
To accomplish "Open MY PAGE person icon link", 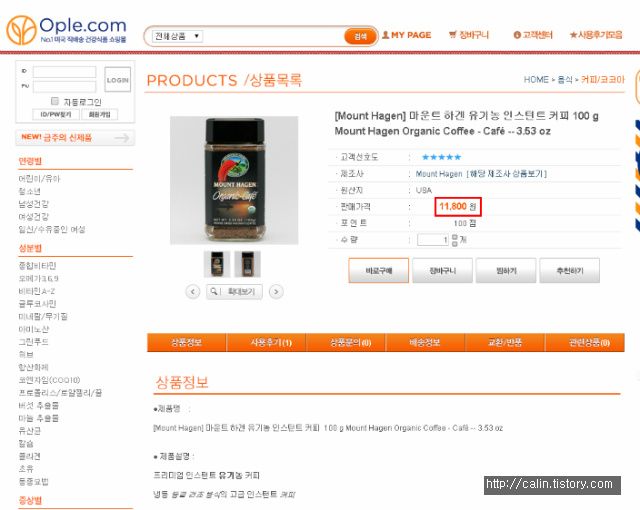I will [407, 35].
